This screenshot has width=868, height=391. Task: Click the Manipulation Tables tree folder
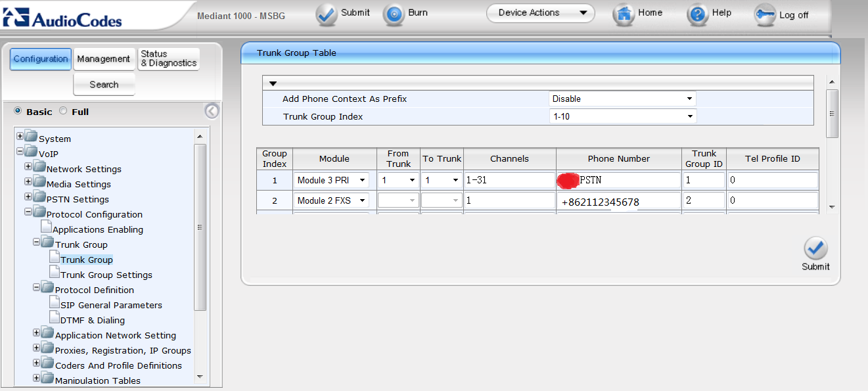(x=47, y=379)
